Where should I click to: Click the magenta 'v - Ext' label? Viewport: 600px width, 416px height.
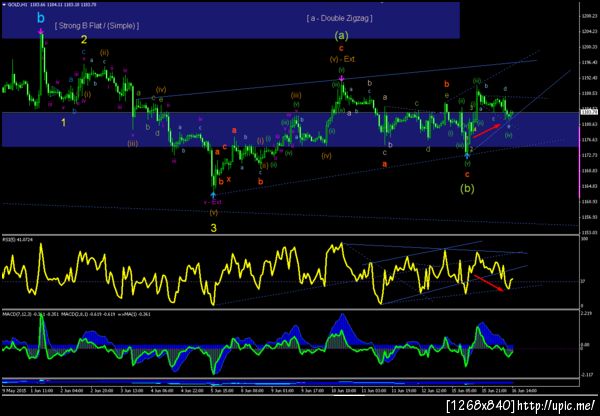[213, 202]
